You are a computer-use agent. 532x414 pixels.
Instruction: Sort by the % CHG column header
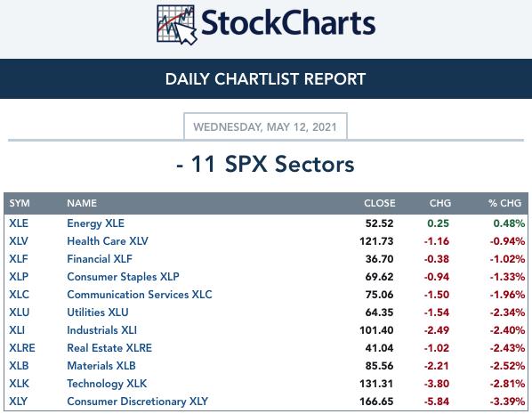(x=504, y=203)
